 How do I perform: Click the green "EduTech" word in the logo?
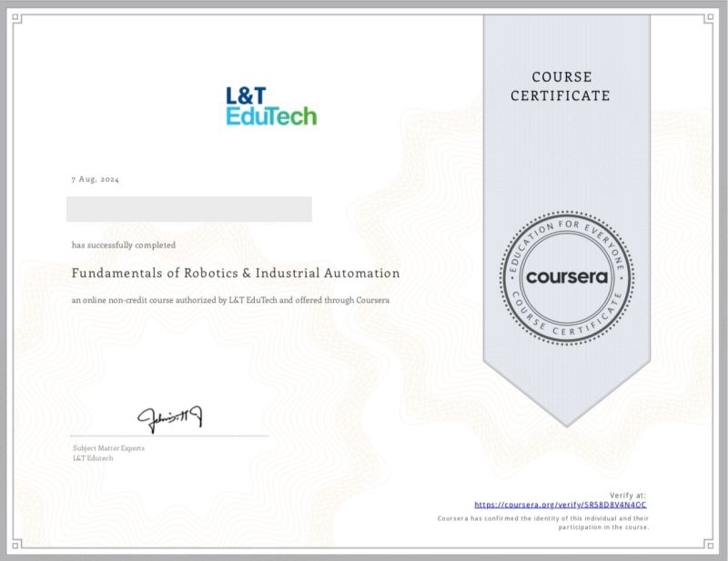[271, 116]
